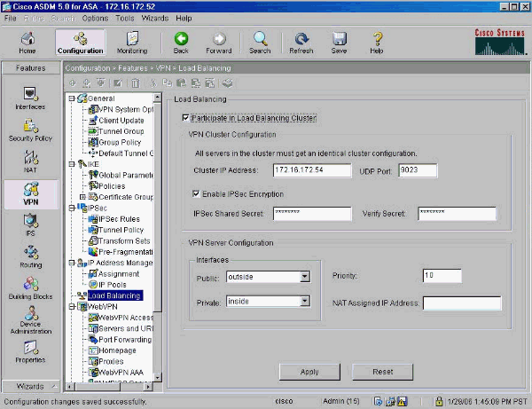Click the lock icon in status bar
Screen dimensions: 532x409
(x=439, y=402)
